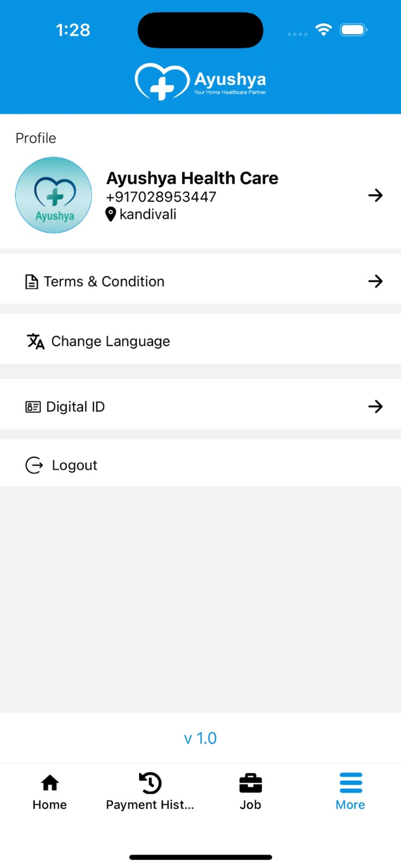Tap the Ayushya profile avatar picture
The image size is (401, 868).
point(54,195)
